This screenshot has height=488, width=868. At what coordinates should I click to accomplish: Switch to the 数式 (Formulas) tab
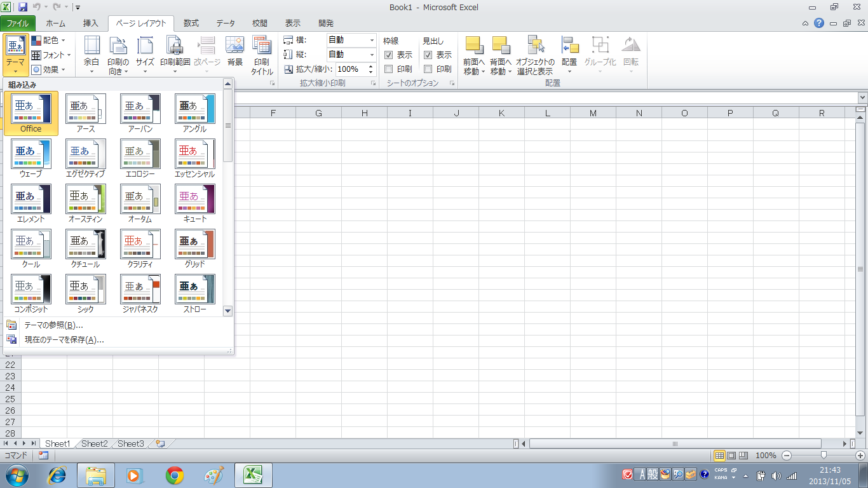(x=191, y=24)
